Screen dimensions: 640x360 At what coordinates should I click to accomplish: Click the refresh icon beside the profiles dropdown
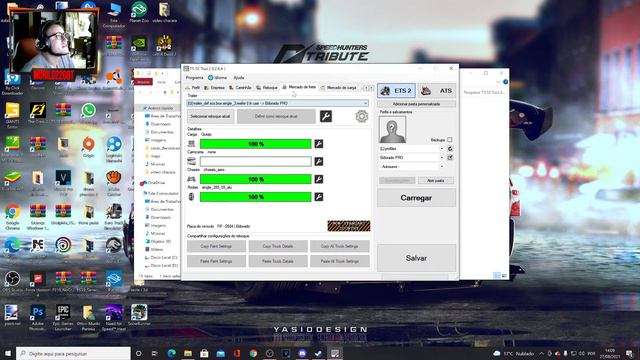click(450, 149)
